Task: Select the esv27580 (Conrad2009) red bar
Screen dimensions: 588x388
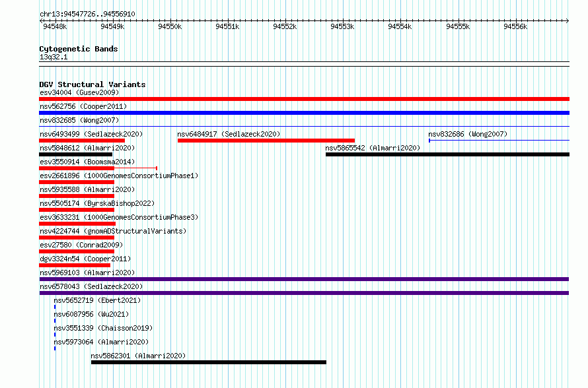Action: (x=77, y=251)
